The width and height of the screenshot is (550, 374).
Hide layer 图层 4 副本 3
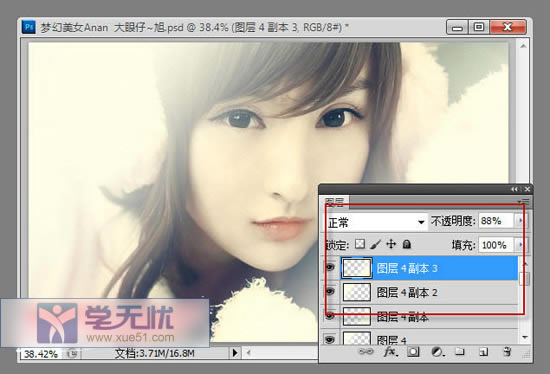click(x=330, y=268)
